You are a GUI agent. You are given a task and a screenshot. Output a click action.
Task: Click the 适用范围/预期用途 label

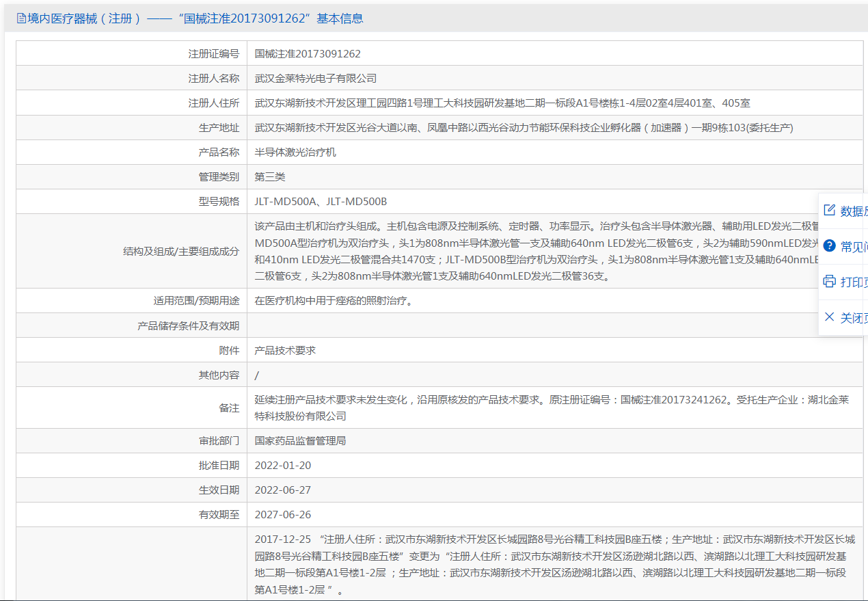197,300
